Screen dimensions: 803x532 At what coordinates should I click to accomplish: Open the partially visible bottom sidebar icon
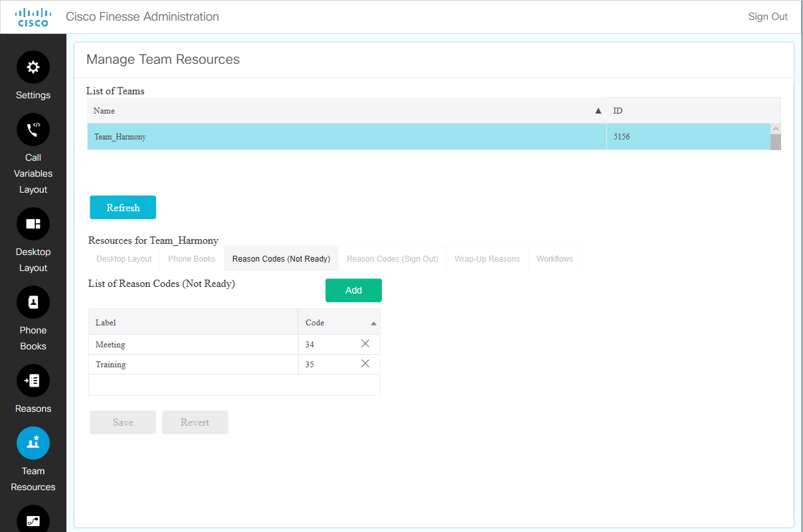33,519
